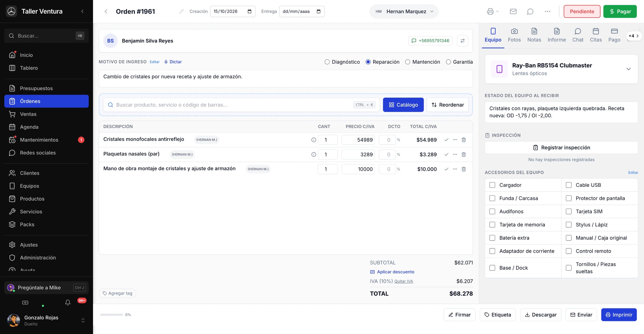Viewport: 644px width, 334px height.
Task: Switch to the Notas tab
Action: coord(534,35)
